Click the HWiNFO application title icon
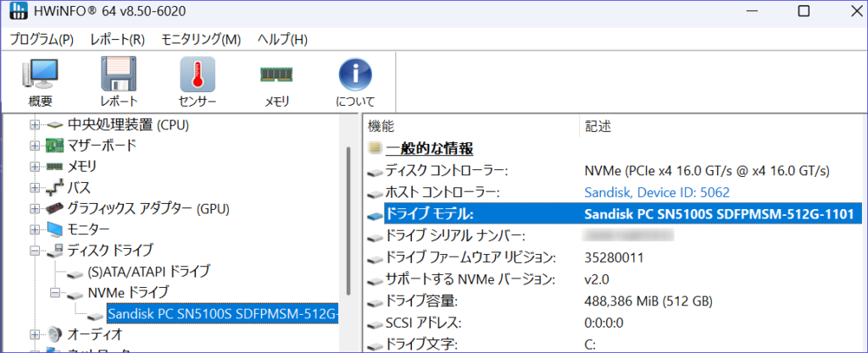The height and width of the screenshot is (353, 868). (x=19, y=11)
